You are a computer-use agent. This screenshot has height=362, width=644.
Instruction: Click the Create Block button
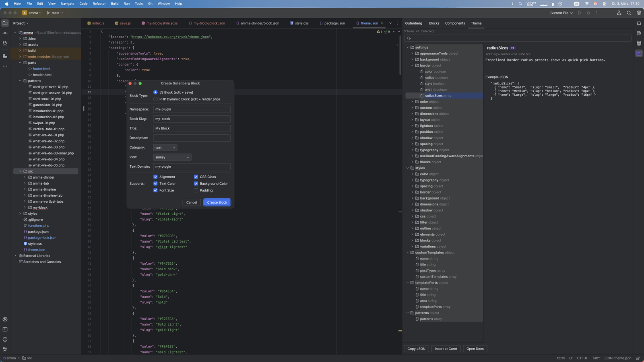217,202
